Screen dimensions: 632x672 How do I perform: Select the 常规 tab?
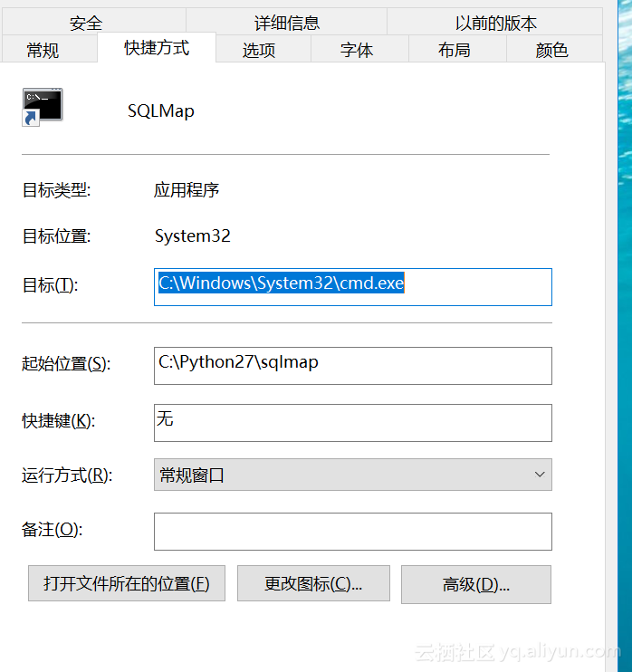50,50
